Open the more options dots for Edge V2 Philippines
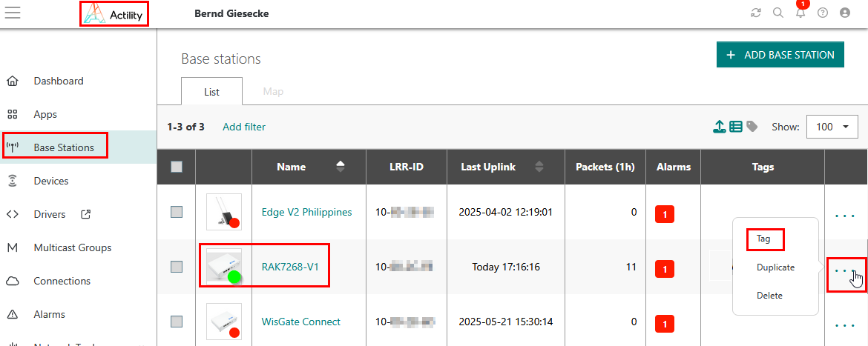 (845, 216)
